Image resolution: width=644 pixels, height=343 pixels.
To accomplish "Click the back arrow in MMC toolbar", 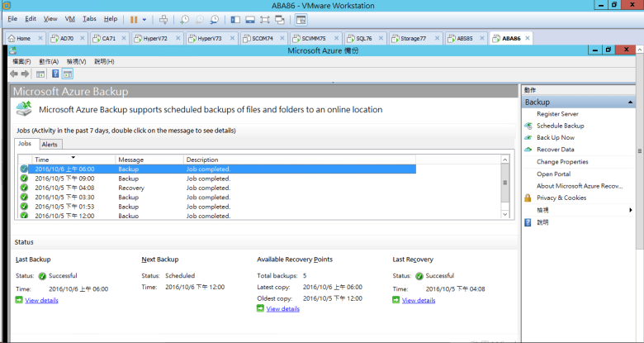I will point(14,74).
